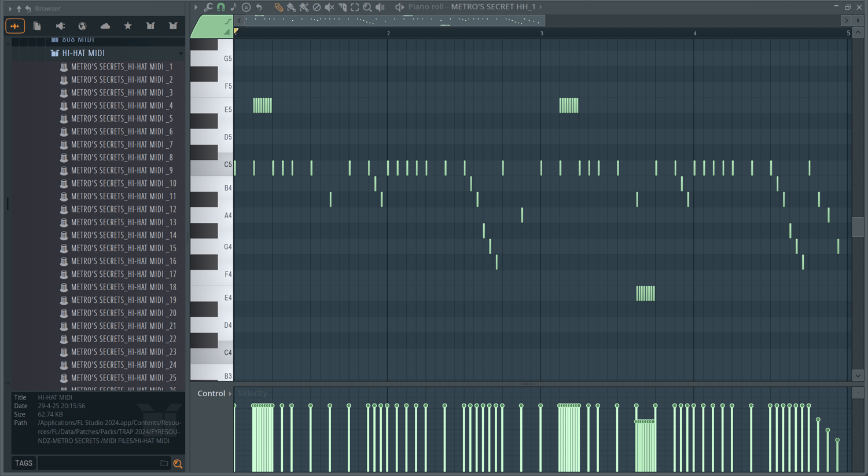Toggle the slide switch in the piano roll corner
Screen dimensions: 868x476
point(227,32)
